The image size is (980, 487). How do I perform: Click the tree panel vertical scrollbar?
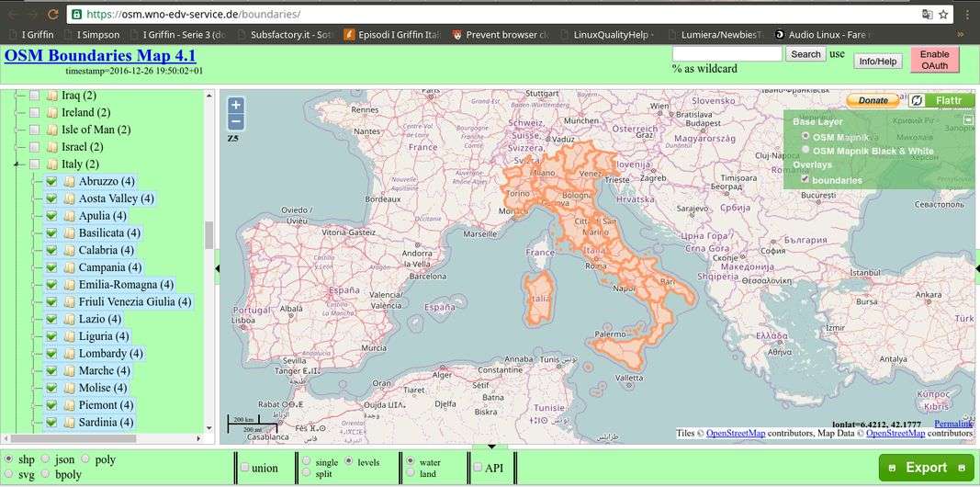click(x=208, y=235)
